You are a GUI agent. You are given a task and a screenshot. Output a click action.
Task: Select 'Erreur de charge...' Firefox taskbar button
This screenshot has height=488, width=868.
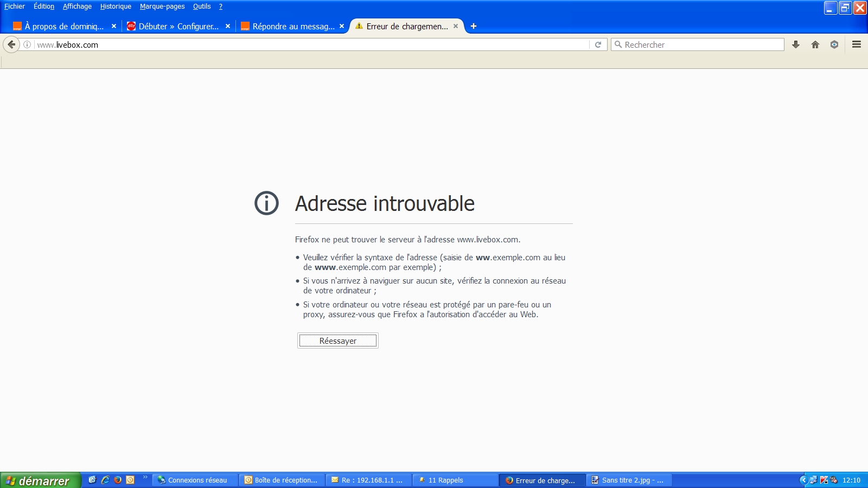(x=542, y=480)
